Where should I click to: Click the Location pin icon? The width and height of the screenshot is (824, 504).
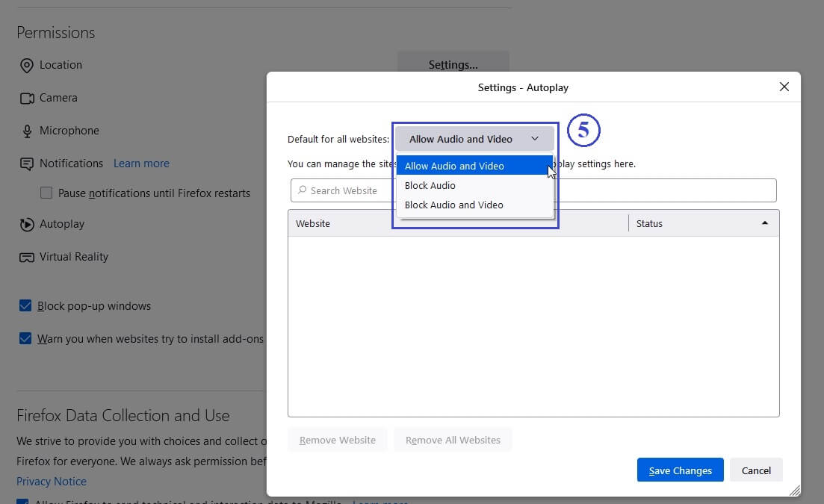(x=26, y=65)
